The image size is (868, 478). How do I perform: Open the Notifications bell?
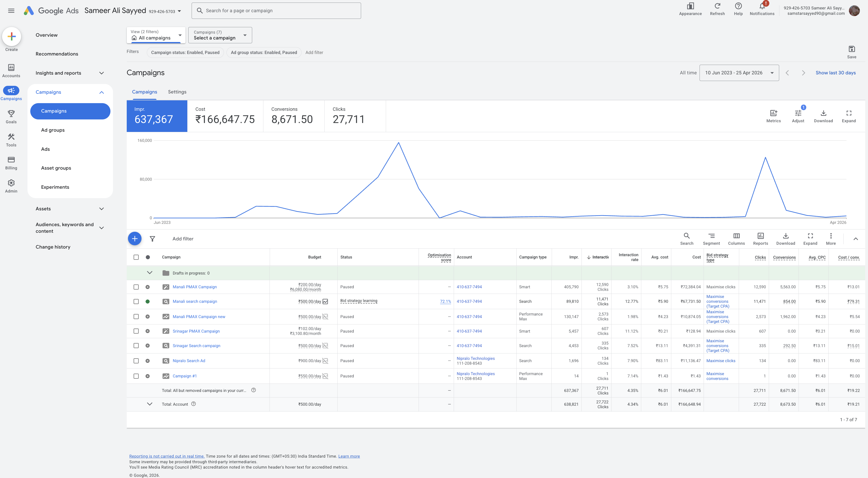(x=762, y=6)
